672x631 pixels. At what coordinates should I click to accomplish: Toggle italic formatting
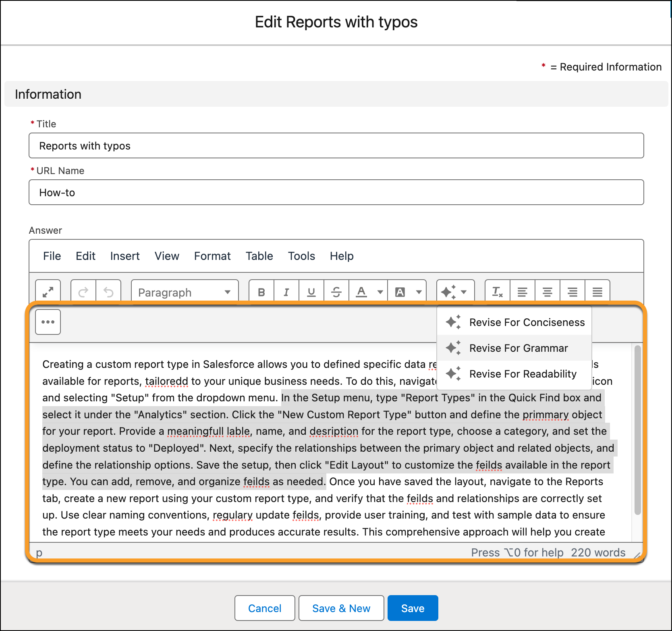(x=286, y=292)
